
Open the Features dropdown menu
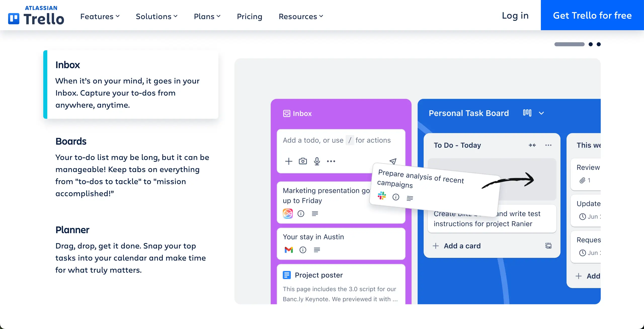(x=100, y=16)
